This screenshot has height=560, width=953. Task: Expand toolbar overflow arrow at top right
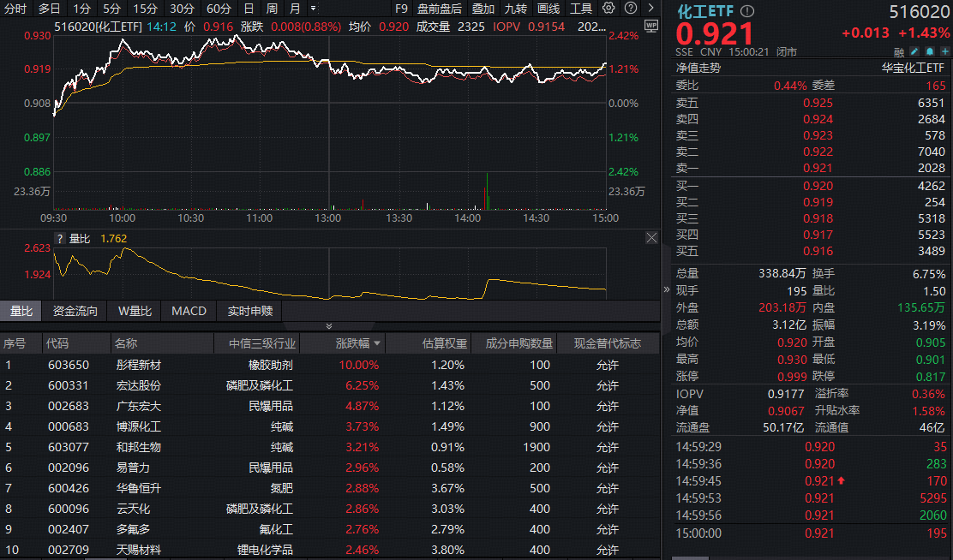click(650, 8)
